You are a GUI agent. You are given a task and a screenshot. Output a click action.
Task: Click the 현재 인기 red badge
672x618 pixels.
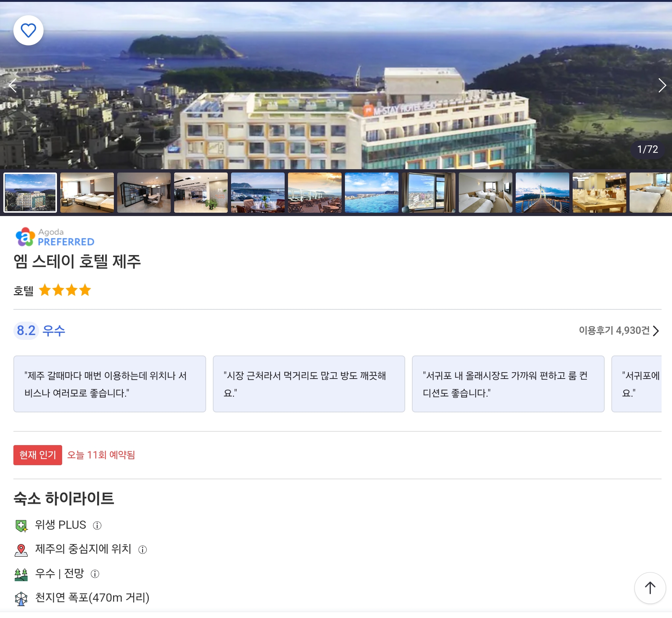tap(38, 455)
